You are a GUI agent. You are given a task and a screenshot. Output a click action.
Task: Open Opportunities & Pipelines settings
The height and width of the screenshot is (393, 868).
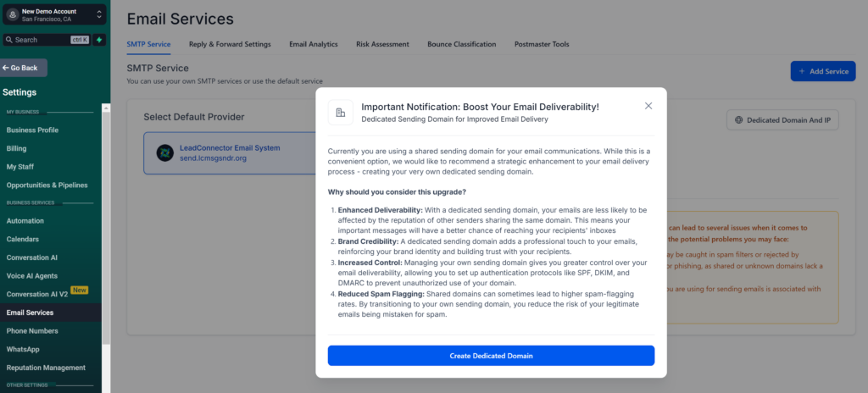pos(47,185)
